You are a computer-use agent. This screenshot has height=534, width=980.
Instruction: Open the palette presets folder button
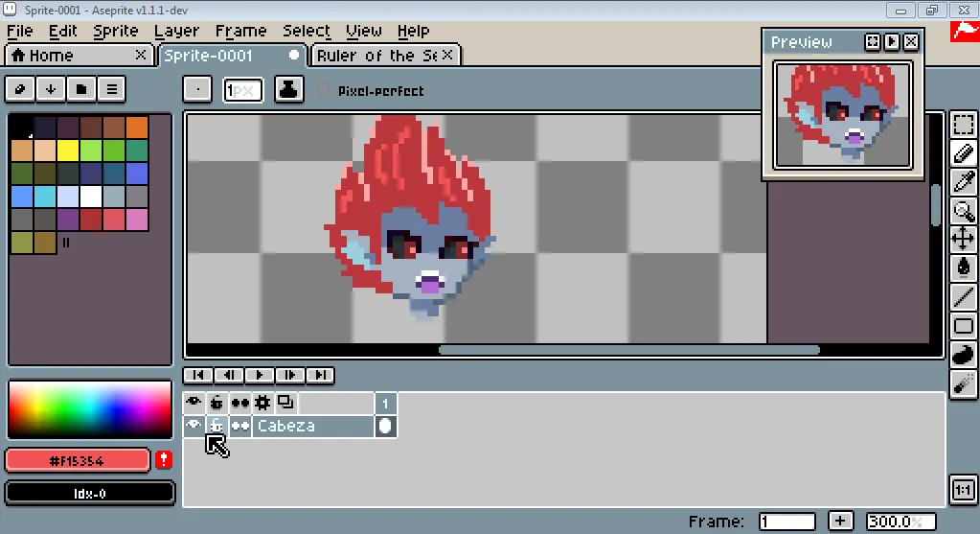coord(81,89)
